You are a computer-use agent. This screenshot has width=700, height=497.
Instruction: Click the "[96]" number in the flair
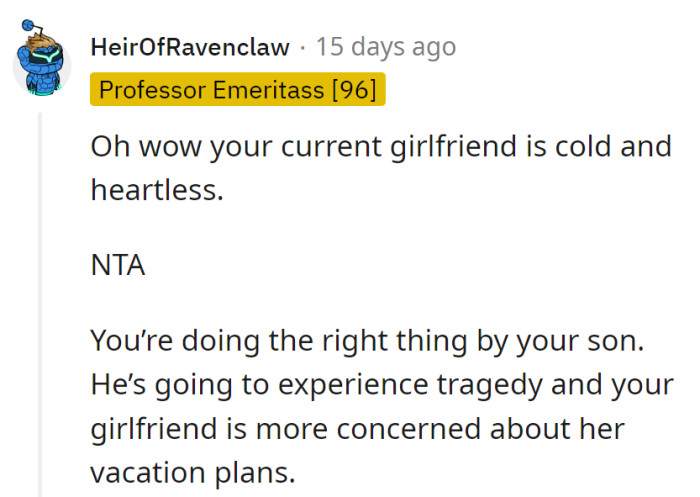point(354,90)
